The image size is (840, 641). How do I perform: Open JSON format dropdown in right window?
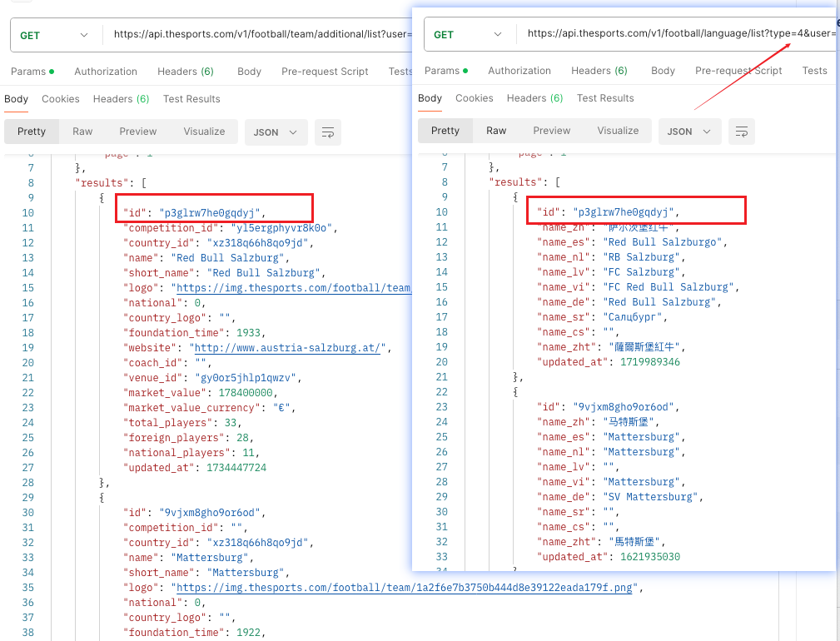coord(689,132)
